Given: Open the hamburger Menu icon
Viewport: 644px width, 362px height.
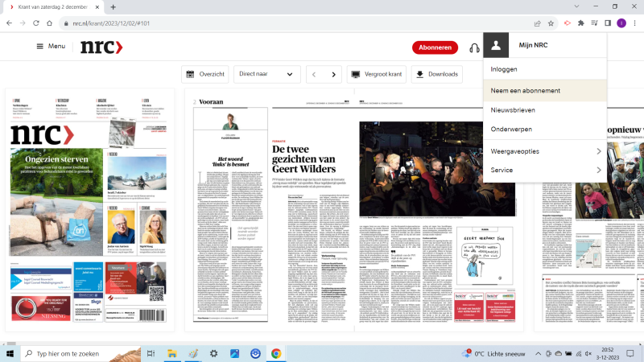Looking at the screenshot, I should 40,47.
